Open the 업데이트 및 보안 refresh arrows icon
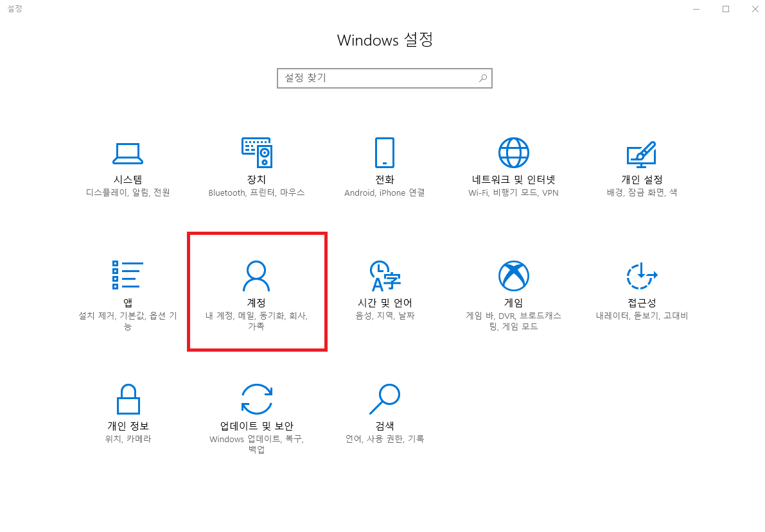765x532 pixels. tap(257, 399)
